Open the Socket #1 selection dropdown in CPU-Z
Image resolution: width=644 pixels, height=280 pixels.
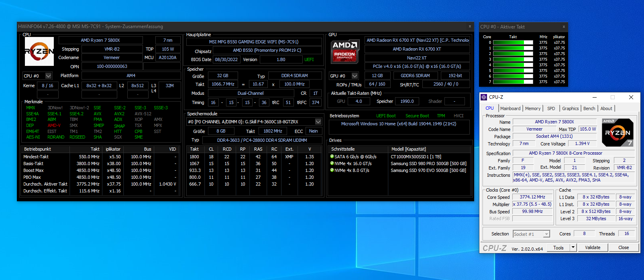tap(546, 234)
